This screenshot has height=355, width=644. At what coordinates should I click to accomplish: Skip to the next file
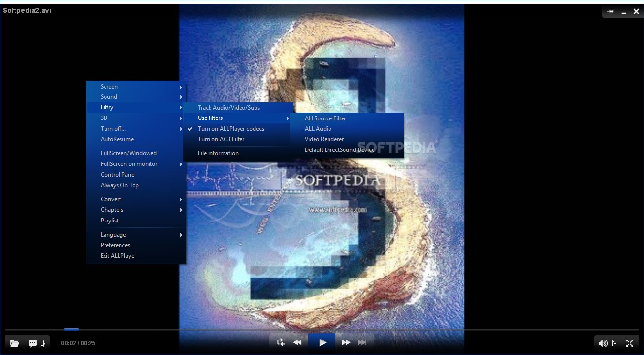[x=362, y=342]
